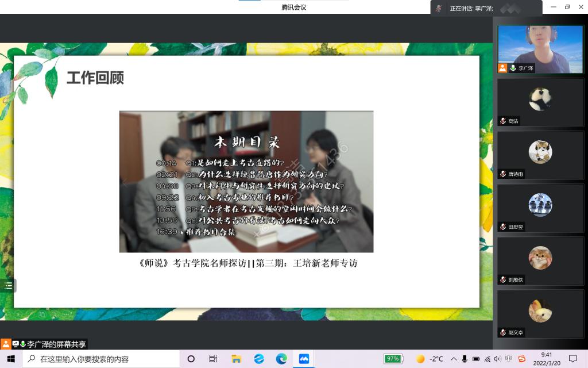Launch File Explorer from the taskbar
Image resolution: width=588 pixels, height=368 pixels.
coord(236,359)
